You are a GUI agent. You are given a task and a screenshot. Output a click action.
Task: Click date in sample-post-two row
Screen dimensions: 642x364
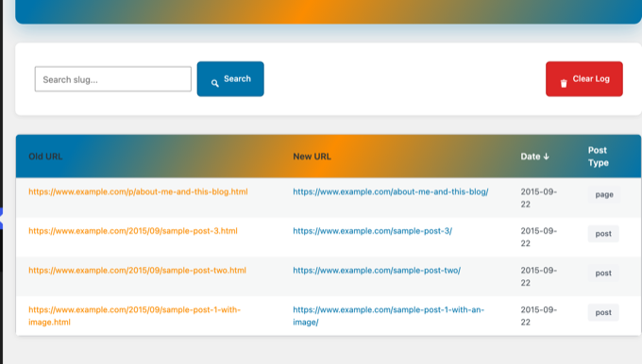[x=539, y=276]
